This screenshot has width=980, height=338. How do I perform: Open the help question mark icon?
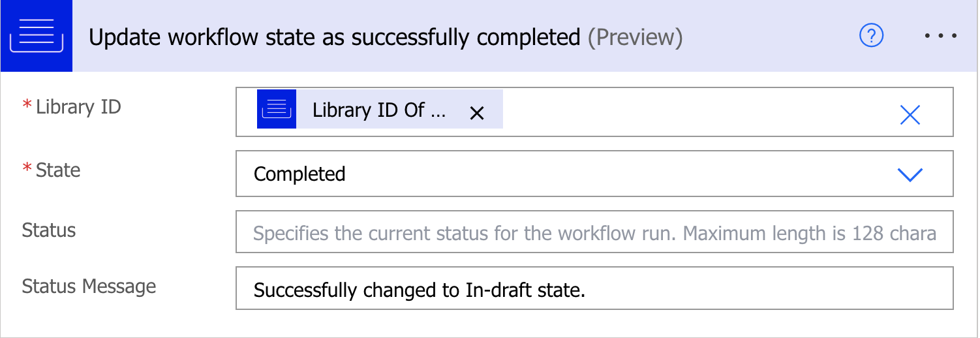coord(871,37)
